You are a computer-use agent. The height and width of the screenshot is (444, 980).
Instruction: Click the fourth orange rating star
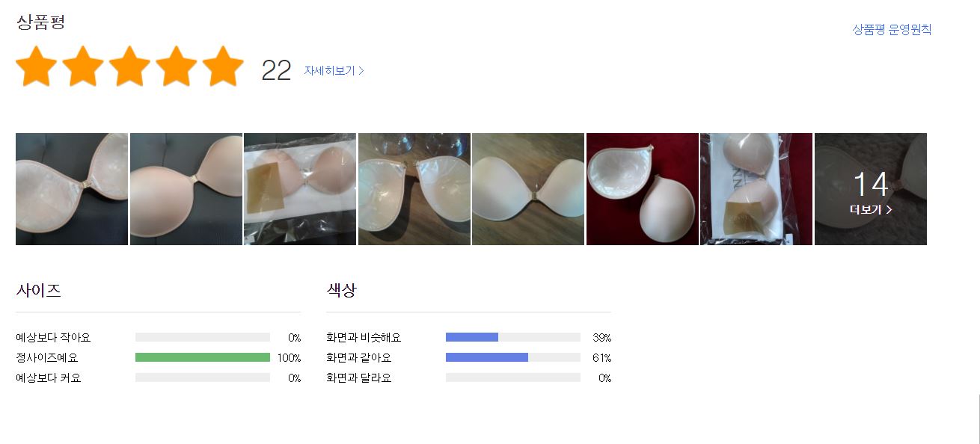pyautogui.click(x=177, y=67)
